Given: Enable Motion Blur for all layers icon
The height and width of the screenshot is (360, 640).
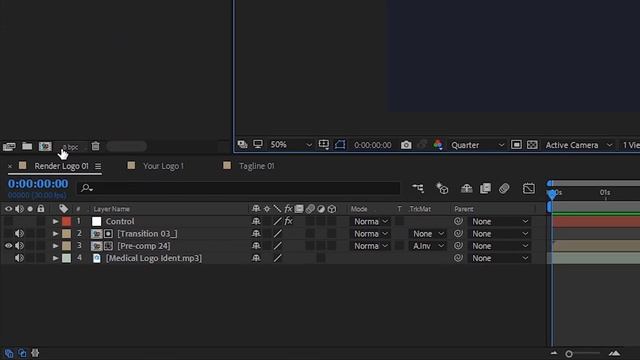Looking at the screenshot, I should coord(504,188).
